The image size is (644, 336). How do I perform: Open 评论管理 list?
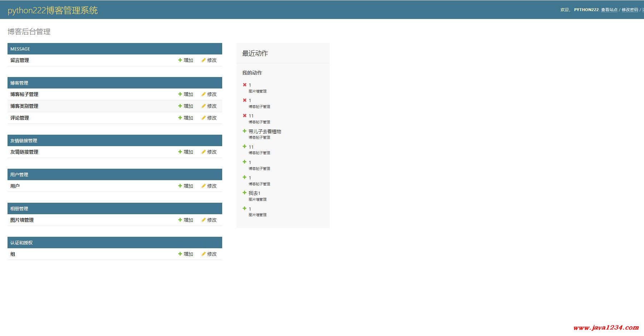pyautogui.click(x=20, y=118)
